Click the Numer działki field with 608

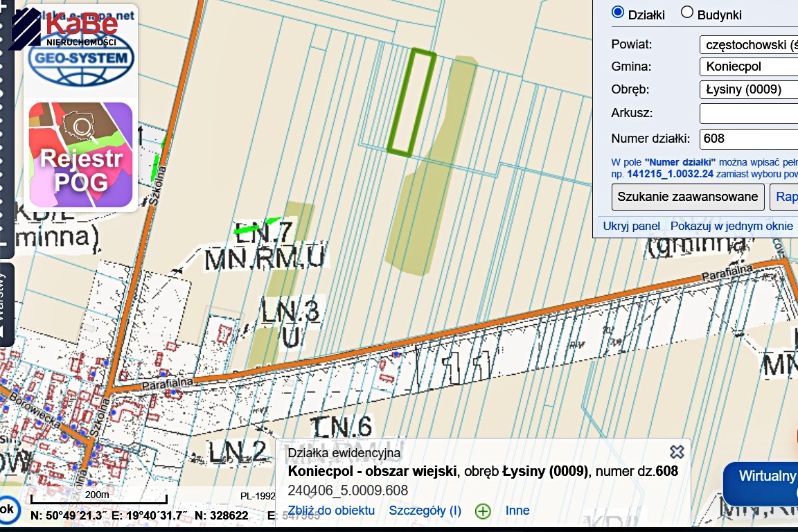click(x=748, y=139)
